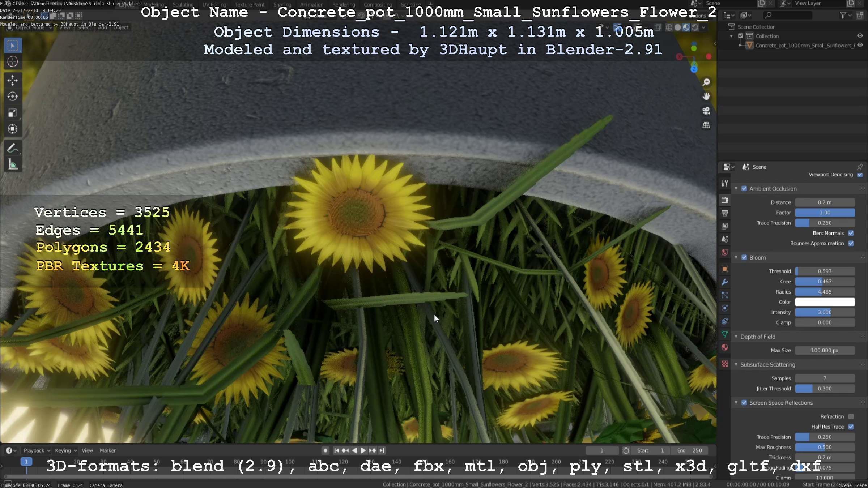Toggle the Ambient Occlusion checkbox

[744, 189]
